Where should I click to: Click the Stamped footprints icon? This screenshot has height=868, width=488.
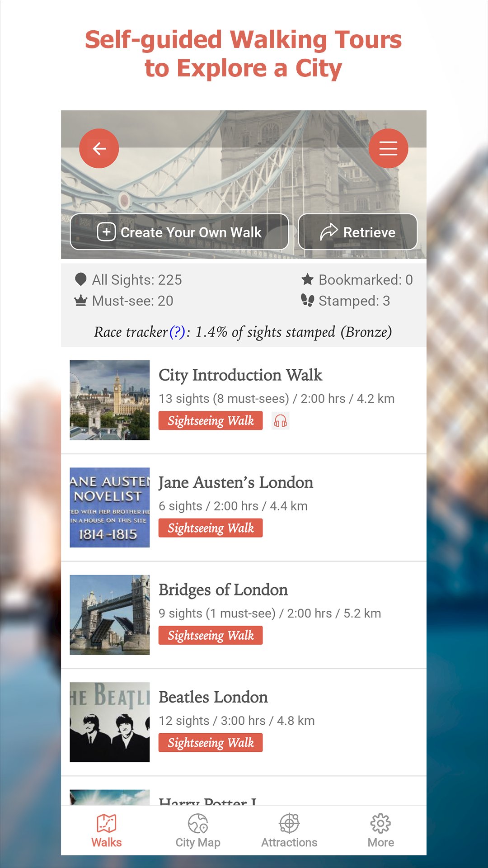pos(308,300)
